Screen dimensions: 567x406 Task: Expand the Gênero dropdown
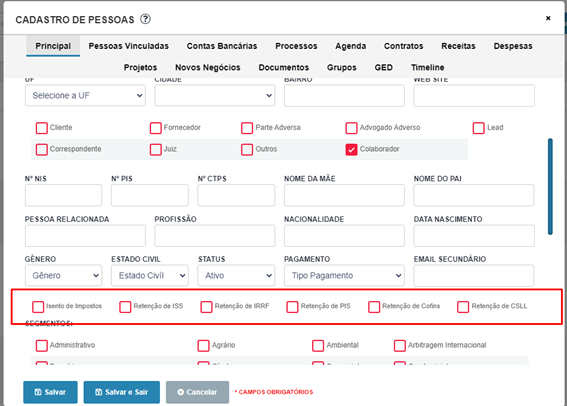pyautogui.click(x=63, y=275)
